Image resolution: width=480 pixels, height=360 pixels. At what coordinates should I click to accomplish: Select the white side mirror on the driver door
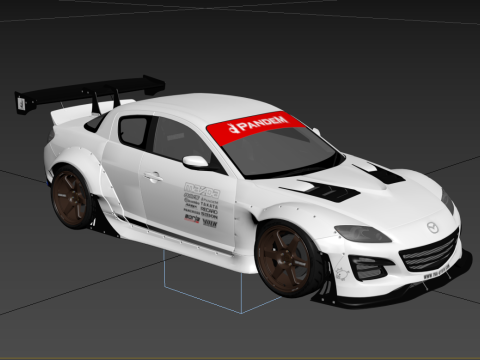pyautogui.click(x=196, y=162)
